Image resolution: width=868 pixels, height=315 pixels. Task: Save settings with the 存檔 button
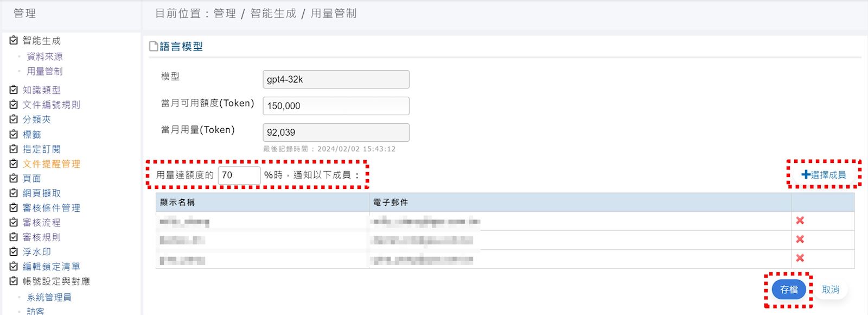point(789,289)
